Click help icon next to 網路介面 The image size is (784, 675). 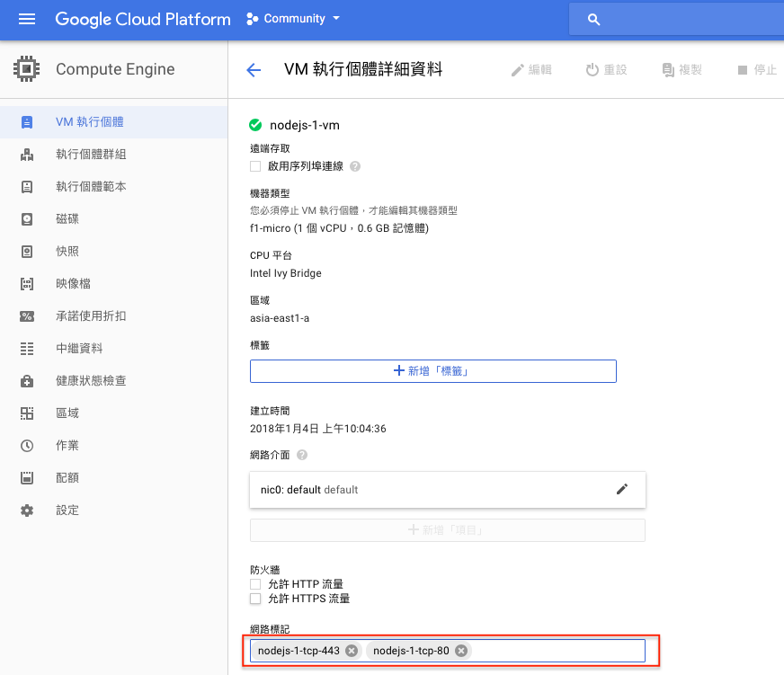302,455
